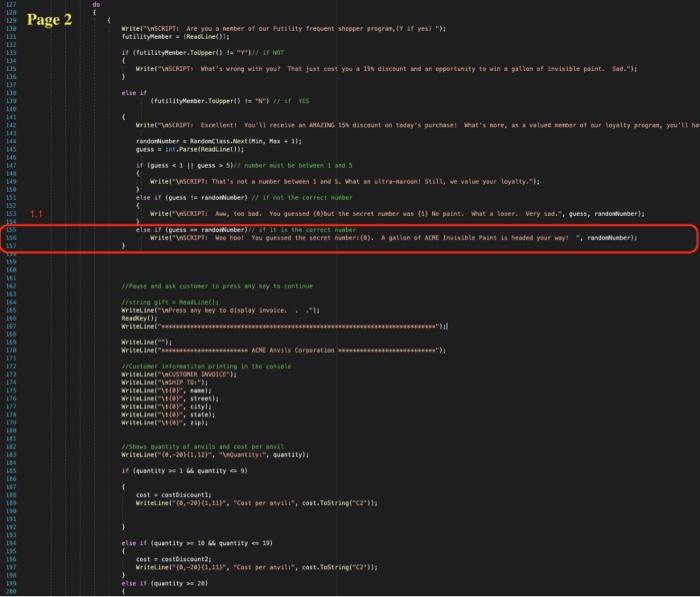
Task: Click the 'What's wrong with you?' Write line
Action: click(x=386, y=69)
